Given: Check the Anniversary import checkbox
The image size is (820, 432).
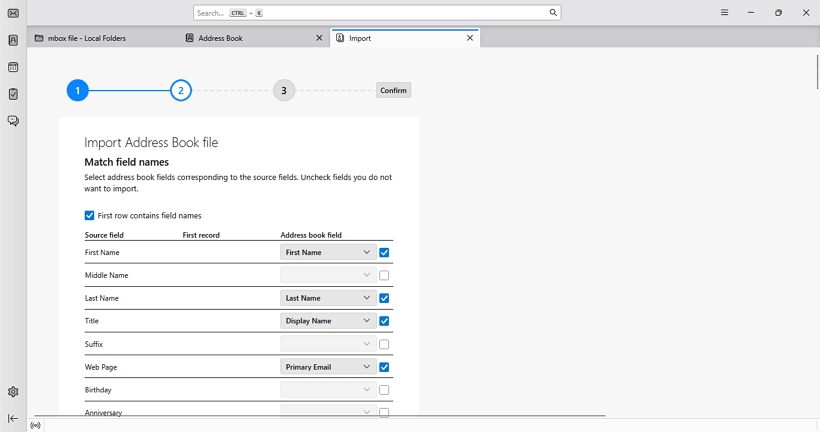Looking at the screenshot, I should pos(384,413).
